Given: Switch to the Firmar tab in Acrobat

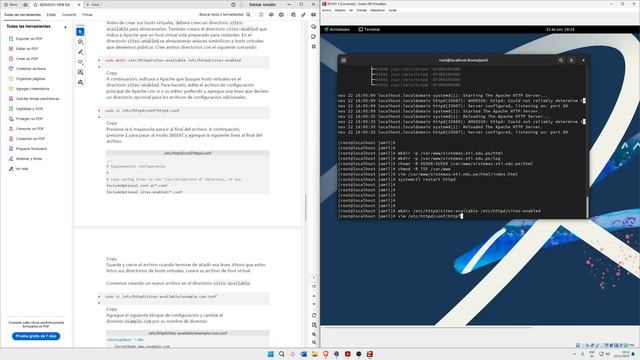Looking at the screenshot, I should point(87,15).
